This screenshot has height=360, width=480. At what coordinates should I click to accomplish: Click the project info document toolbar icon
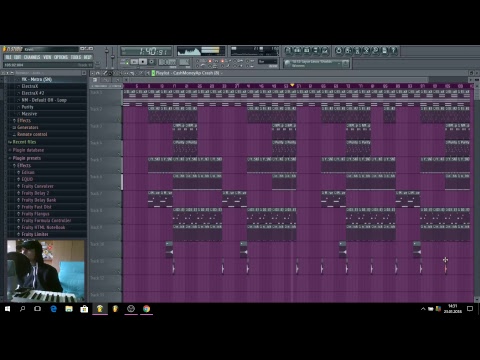tap(385, 51)
